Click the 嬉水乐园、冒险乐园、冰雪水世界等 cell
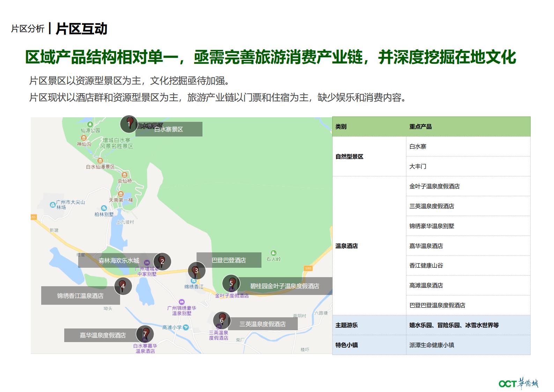The width and height of the screenshot is (554, 392). click(x=468, y=325)
